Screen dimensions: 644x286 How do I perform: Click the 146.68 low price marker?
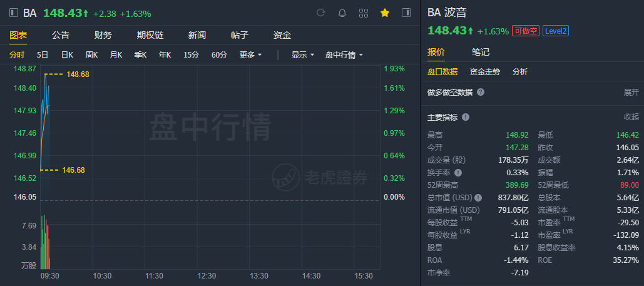tap(73, 170)
